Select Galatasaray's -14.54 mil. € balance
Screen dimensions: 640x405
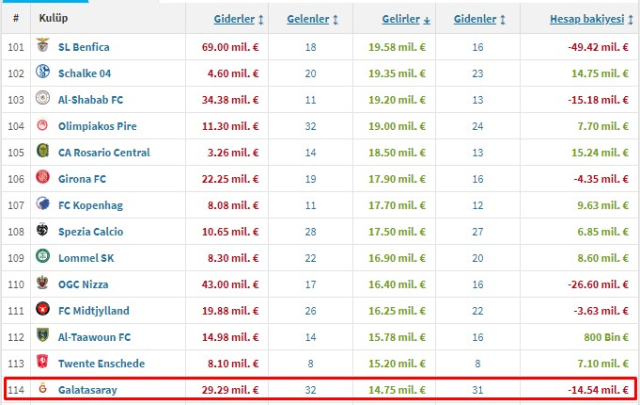coord(598,390)
